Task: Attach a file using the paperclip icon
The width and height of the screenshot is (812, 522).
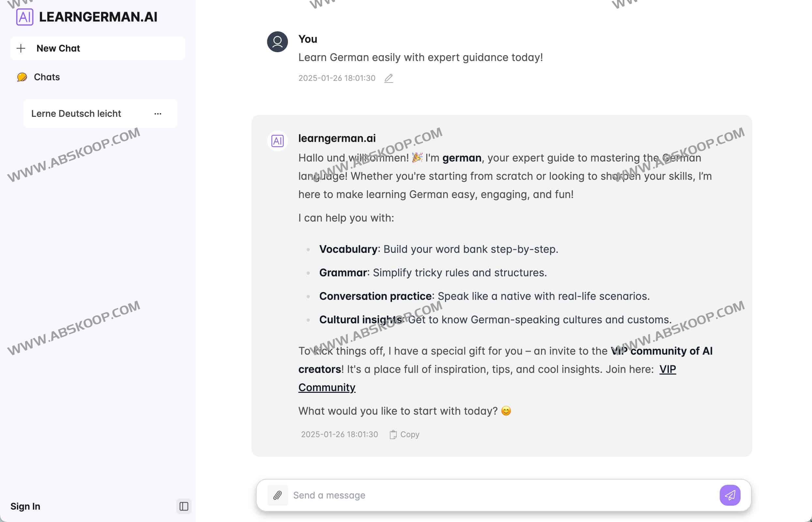Action: click(278, 495)
